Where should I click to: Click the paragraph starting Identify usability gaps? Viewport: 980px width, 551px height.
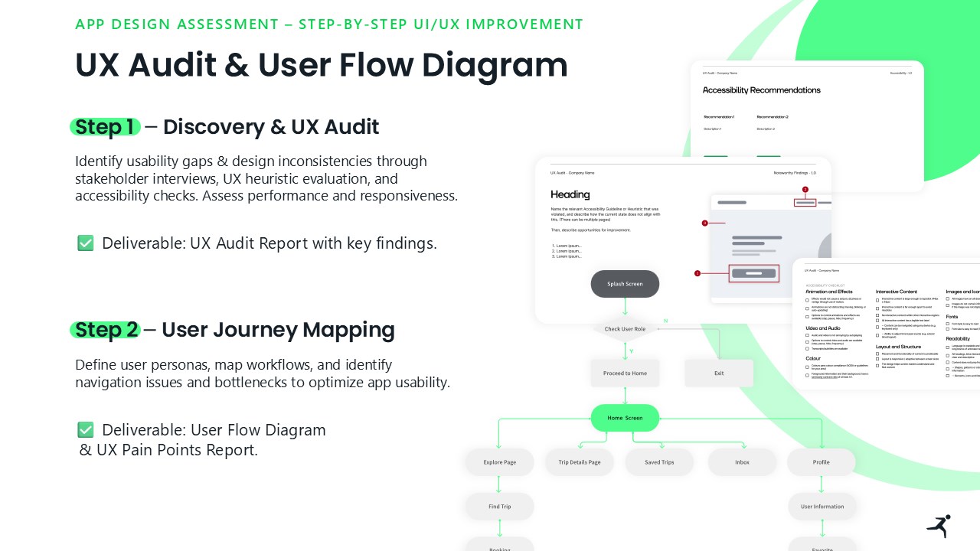point(266,178)
